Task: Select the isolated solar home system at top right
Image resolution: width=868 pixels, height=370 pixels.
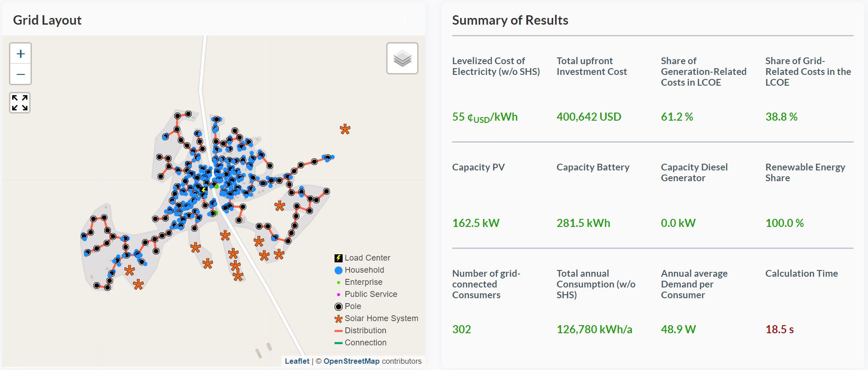Action: [345, 130]
